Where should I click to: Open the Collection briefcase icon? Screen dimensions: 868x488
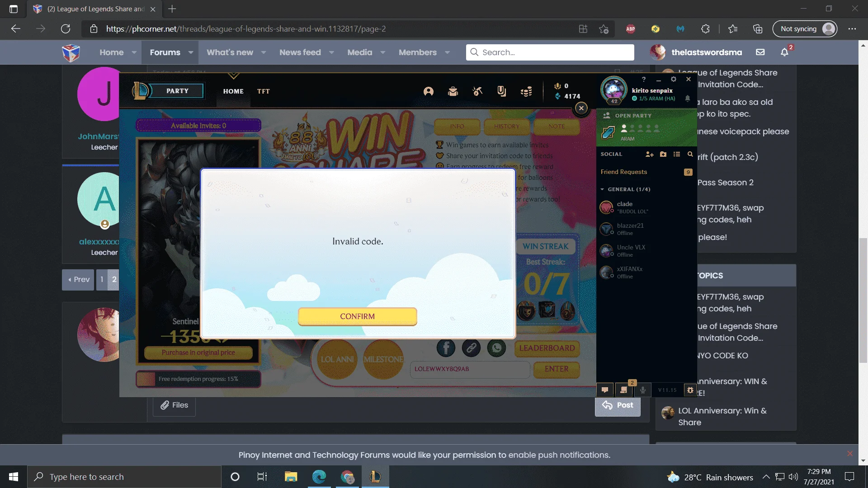453,91
